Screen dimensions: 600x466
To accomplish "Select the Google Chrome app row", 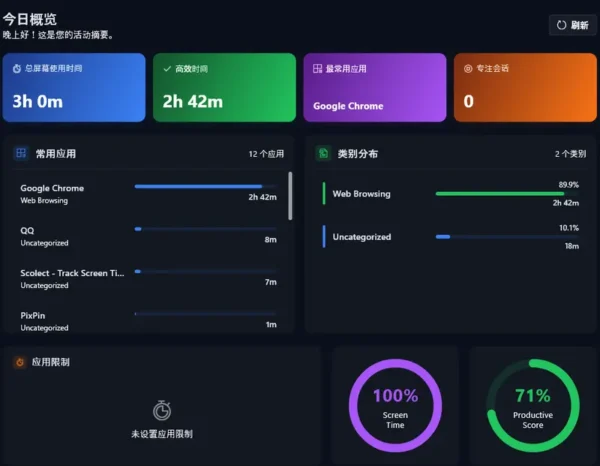I will click(x=148, y=194).
